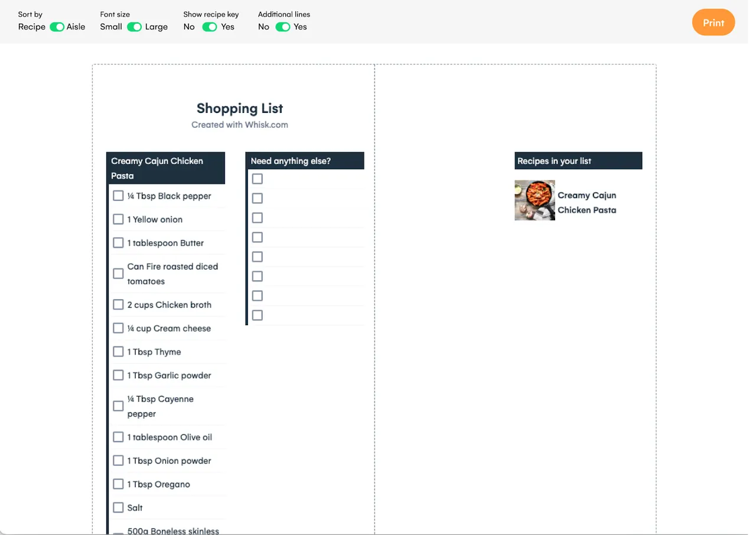
Task: Check off Can Fire roasted diced tomatoes
Action: tap(118, 274)
